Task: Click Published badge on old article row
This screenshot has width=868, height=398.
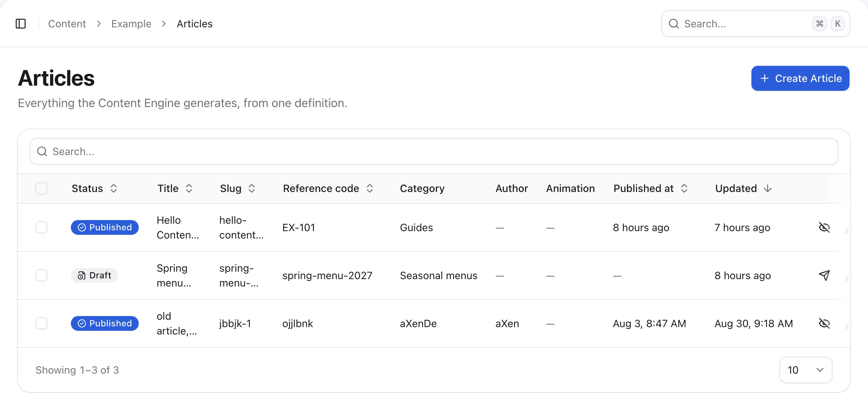Action: click(x=105, y=323)
